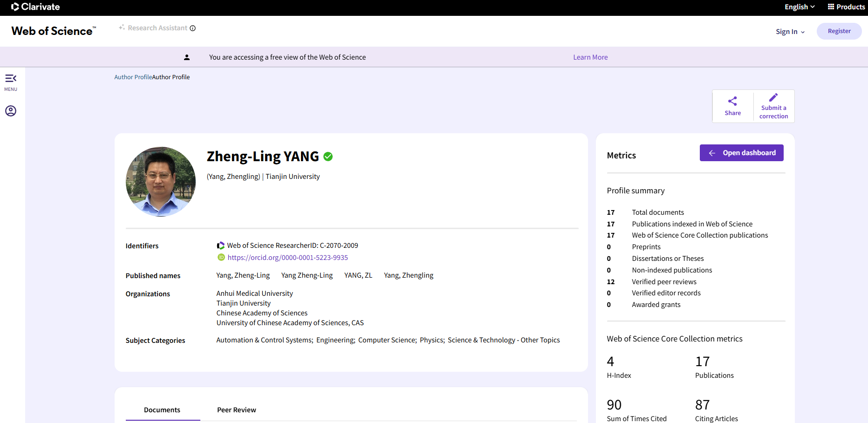
Task: Collapse the side MENU panel
Action: click(x=11, y=78)
